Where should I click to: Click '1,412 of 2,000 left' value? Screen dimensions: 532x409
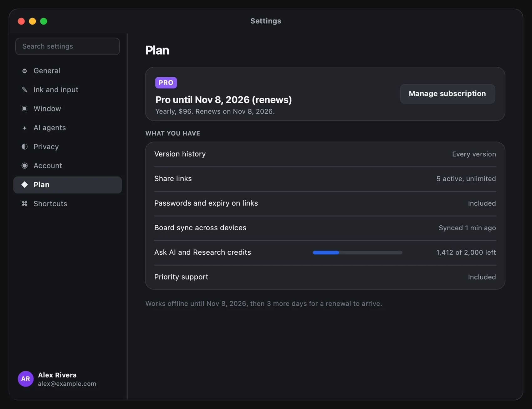click(x=466, y=253)
